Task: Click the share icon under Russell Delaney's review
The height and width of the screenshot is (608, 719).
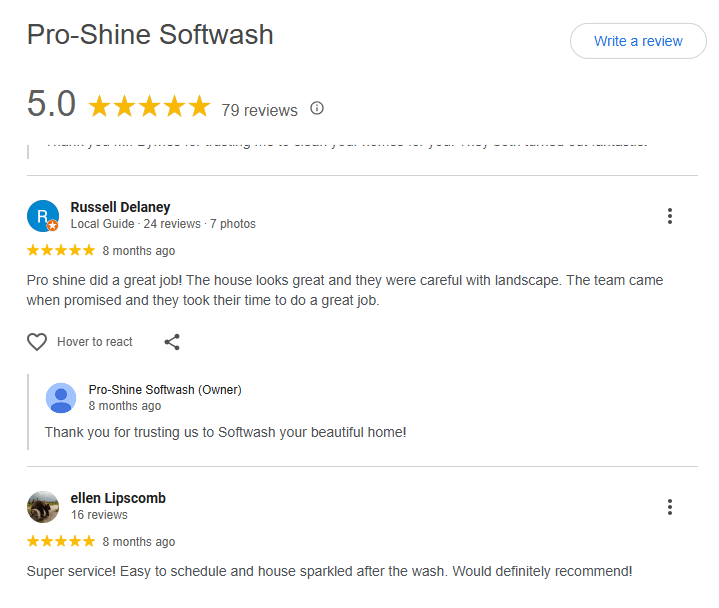Action: [172, 342]
